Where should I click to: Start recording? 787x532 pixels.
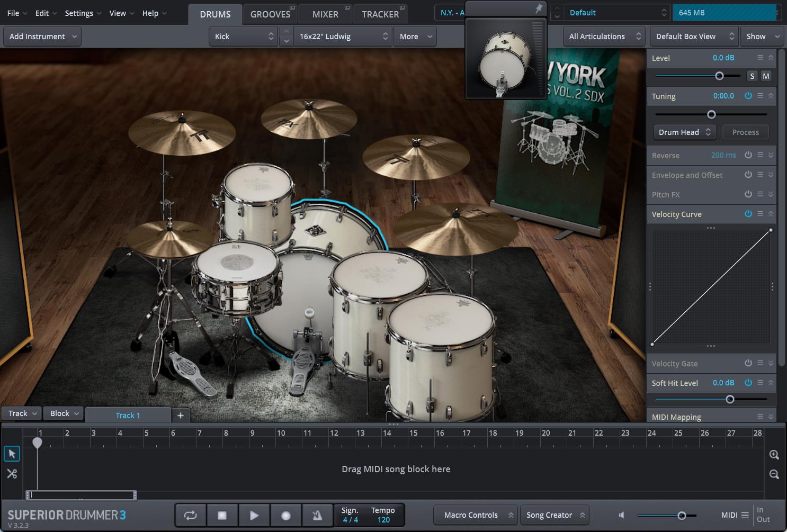coord(285,515)
